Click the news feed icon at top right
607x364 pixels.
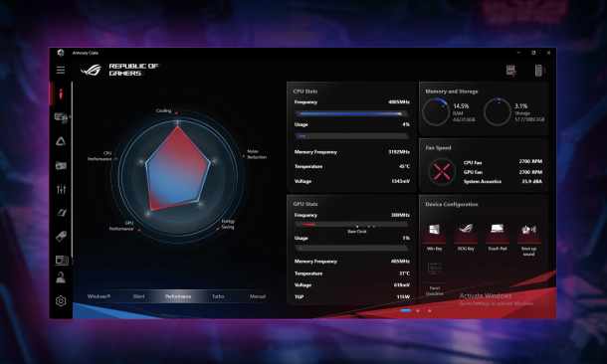point(511,71)
